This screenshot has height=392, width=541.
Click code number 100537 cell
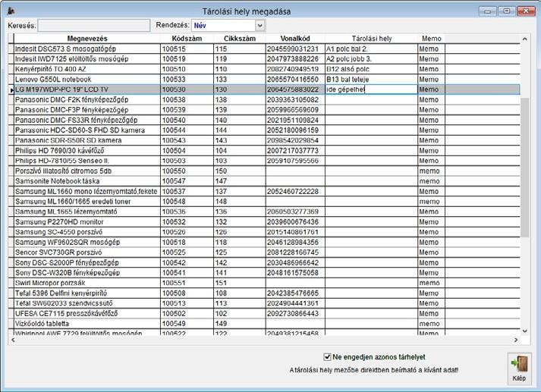(x=187, y=191)
